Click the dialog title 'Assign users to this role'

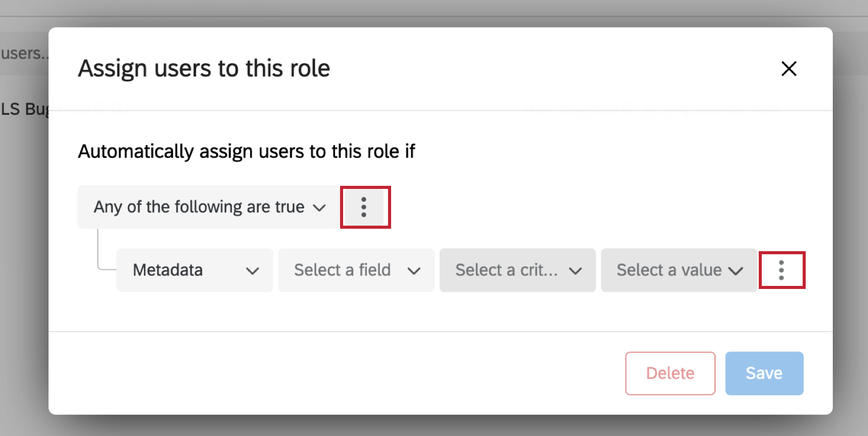[204, 68]
